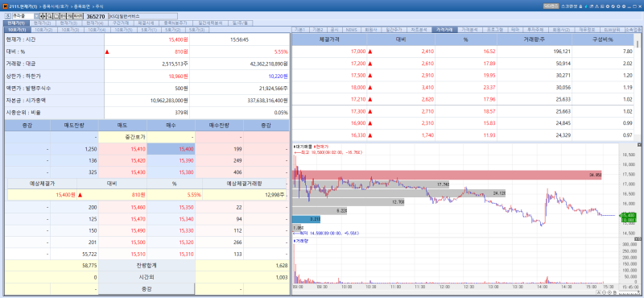Open the 재무정보 tab in right panel

pyautogui.click(x=587, y=30)
